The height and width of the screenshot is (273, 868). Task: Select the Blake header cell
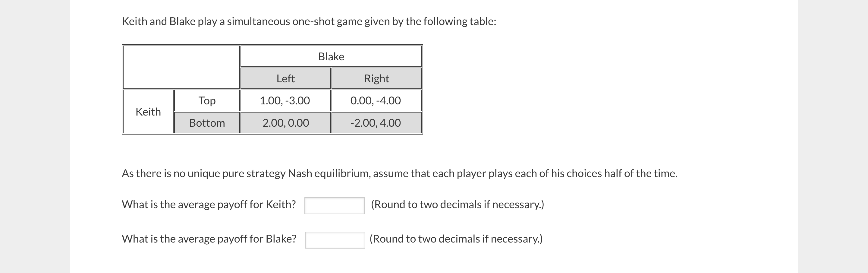pyautogui.click(x=331, y=56)
